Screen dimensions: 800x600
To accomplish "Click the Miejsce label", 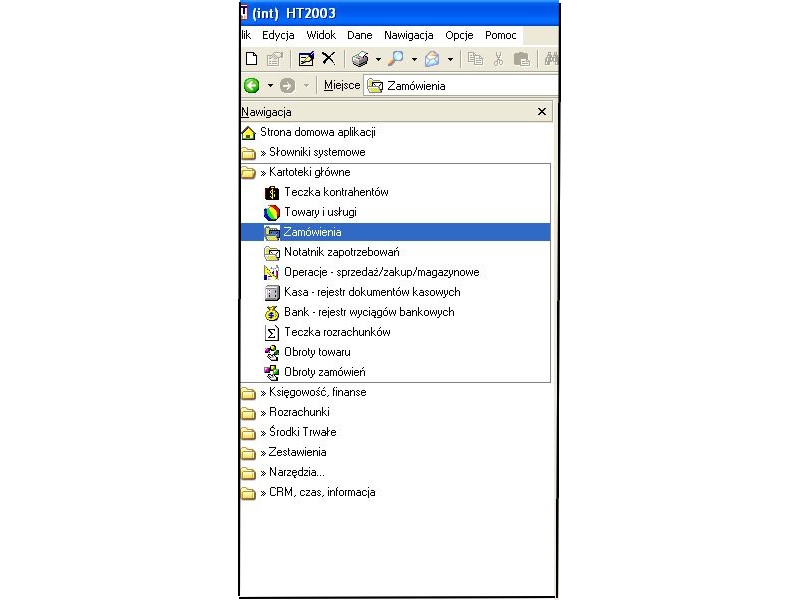I will click(342, 86).
